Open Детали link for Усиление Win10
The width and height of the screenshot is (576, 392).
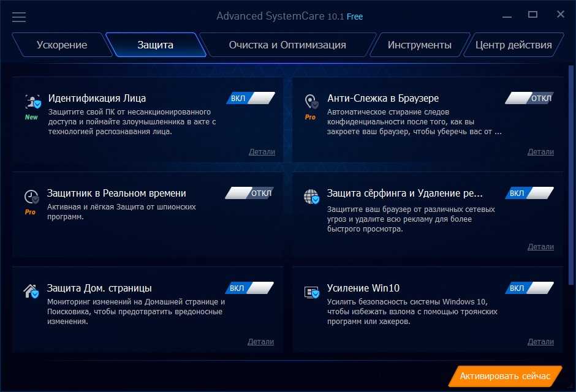tap(540, 342)
